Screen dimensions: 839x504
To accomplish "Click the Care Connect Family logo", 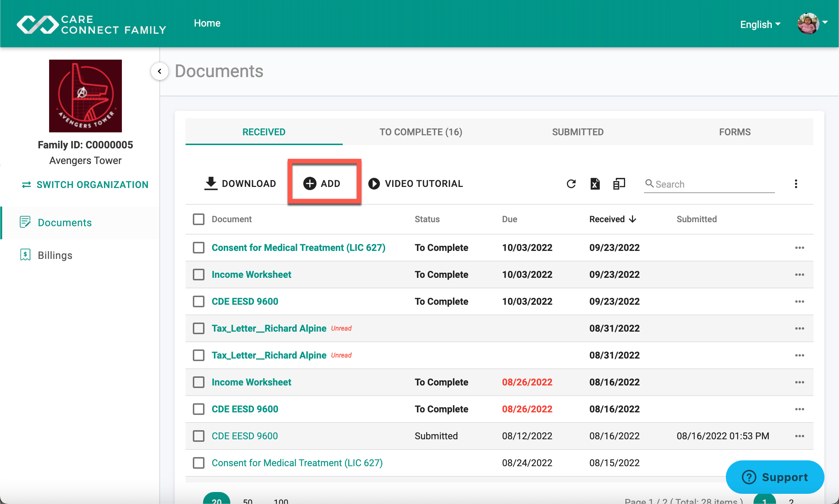I will [x=91, y=24].
